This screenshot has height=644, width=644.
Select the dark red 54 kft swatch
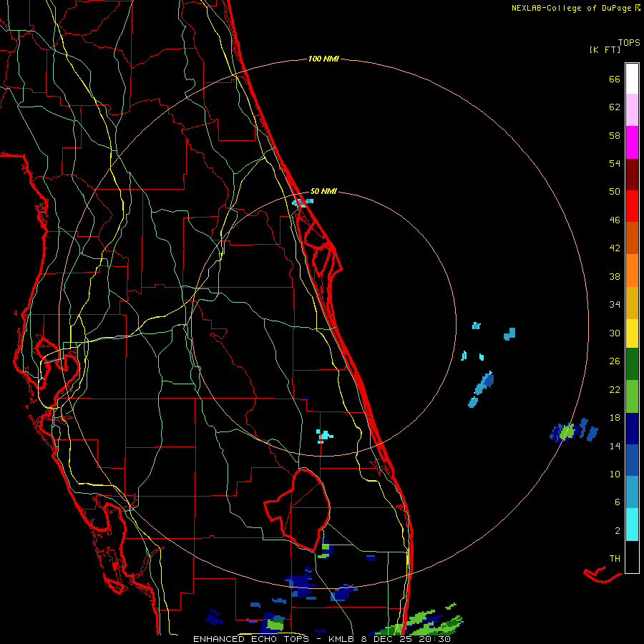pos(632,174)
